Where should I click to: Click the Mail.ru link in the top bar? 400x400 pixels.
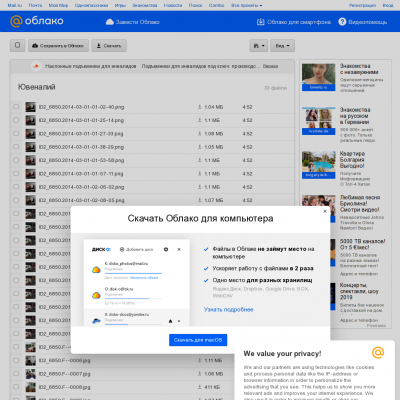tap(15, 5)
